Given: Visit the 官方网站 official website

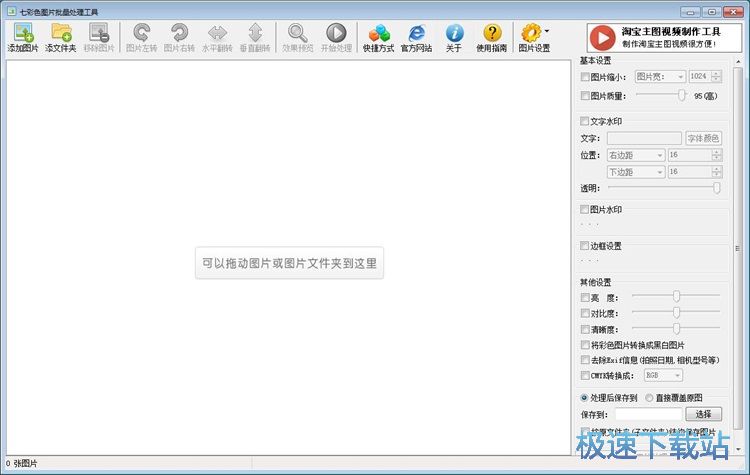Looking at the screenshot, I should pyautogui.click(x=416, y=38).
